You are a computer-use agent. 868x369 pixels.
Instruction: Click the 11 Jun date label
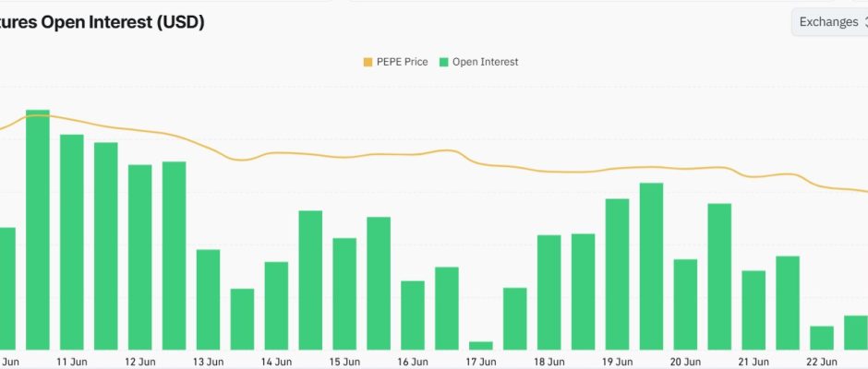pyautogui.click(x=72, y=361)
